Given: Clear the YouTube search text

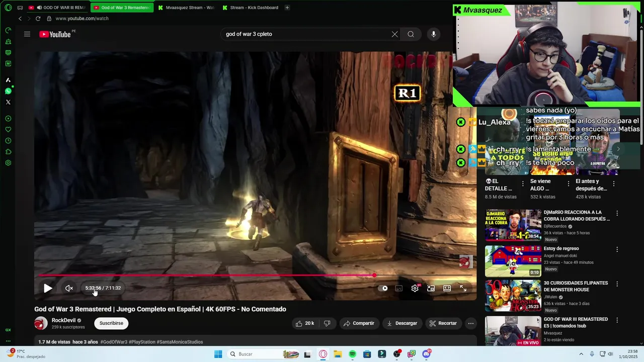Looking at the screenshot, I should (x=394, y=34).
